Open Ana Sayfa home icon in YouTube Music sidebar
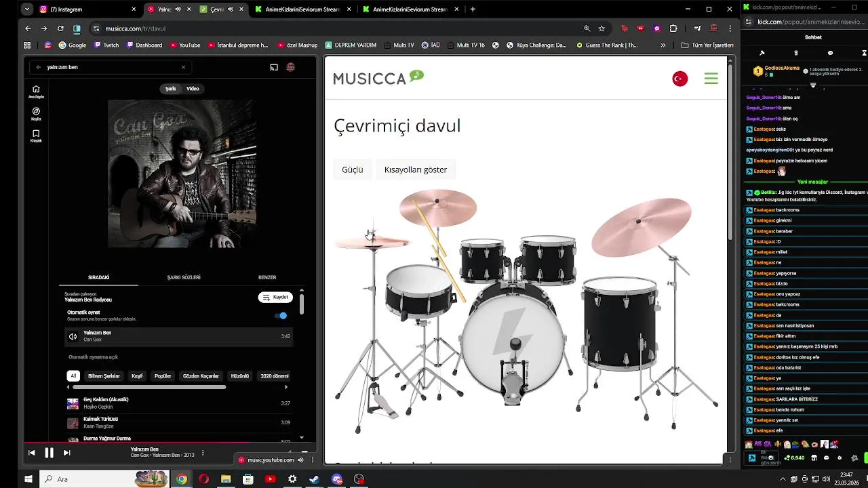The width and height of the screenshot is (868, 488). click(36, 91)
